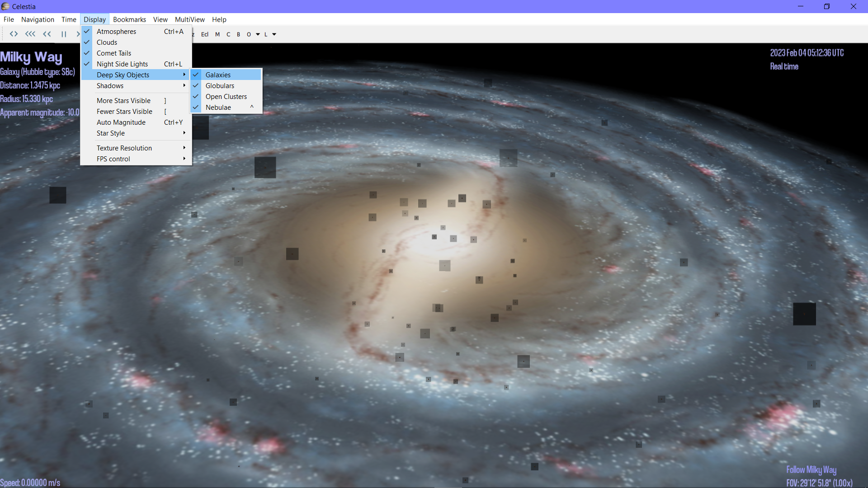Open the View menu
The width and height of the screenshot is (868, 488).
[160, 19]
